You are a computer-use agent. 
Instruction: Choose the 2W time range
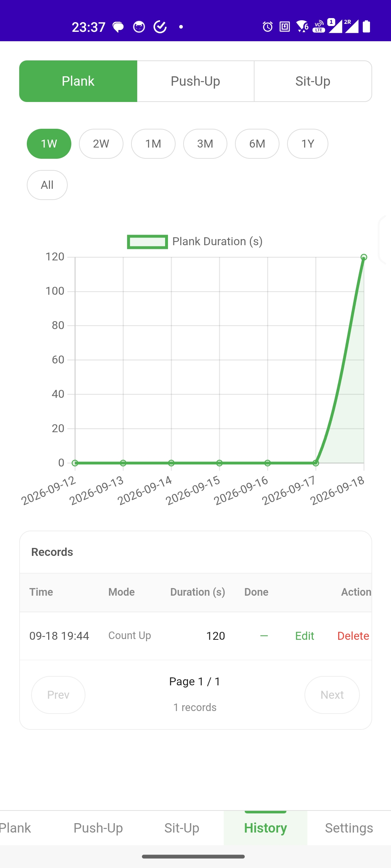[101, 144]
